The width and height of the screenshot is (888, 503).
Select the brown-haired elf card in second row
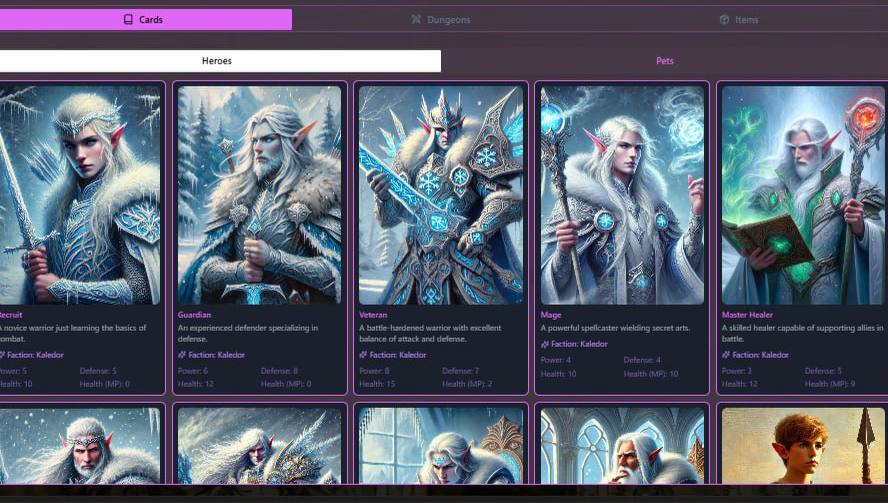(803, 445)
